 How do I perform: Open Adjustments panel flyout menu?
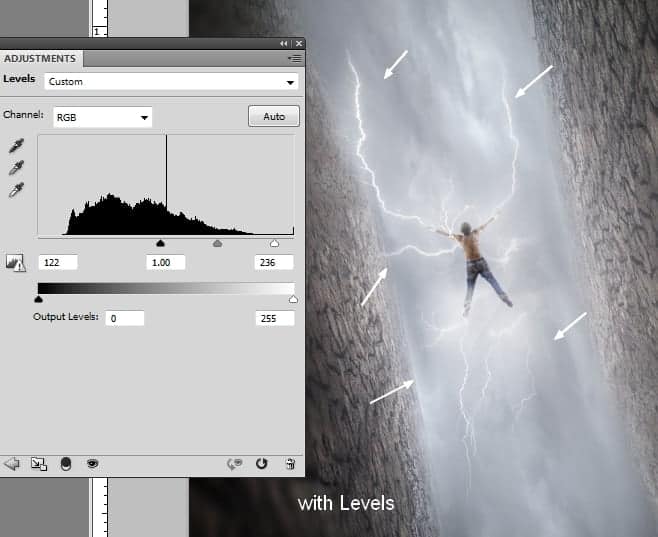coord(295,58)
